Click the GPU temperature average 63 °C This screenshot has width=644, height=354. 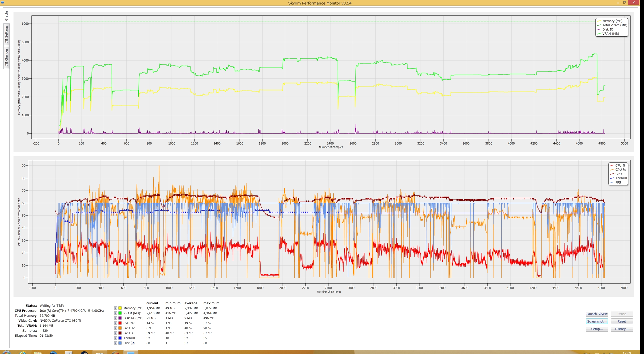pos(188,333)
